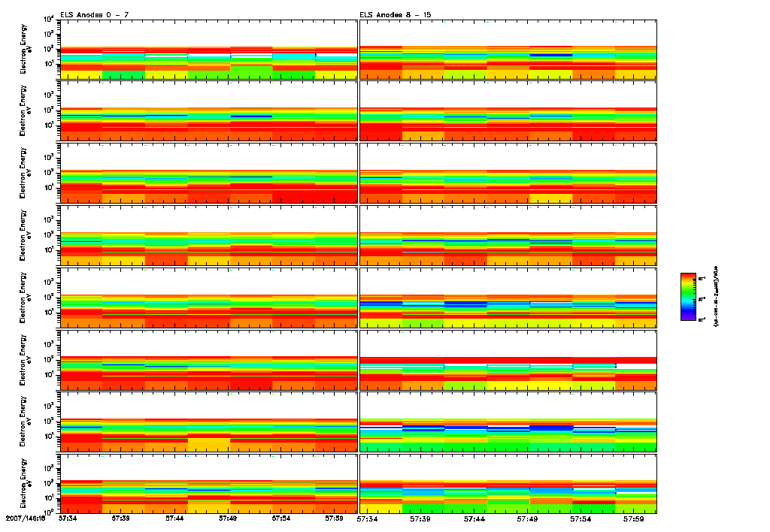Click the bottom spectrogram in Anodes 8-15 column
Image resolution: width=770 pixels, height=532 pixels.
tap(508, 484)
